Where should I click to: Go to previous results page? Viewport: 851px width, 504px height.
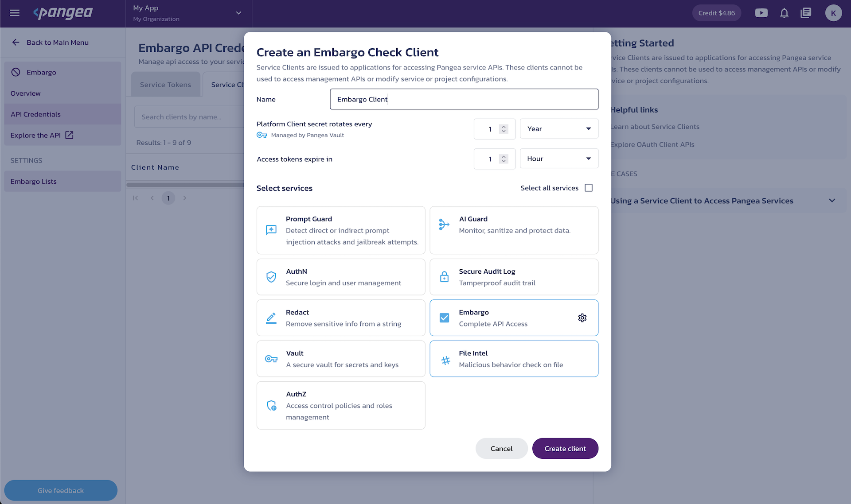[152, 198]
